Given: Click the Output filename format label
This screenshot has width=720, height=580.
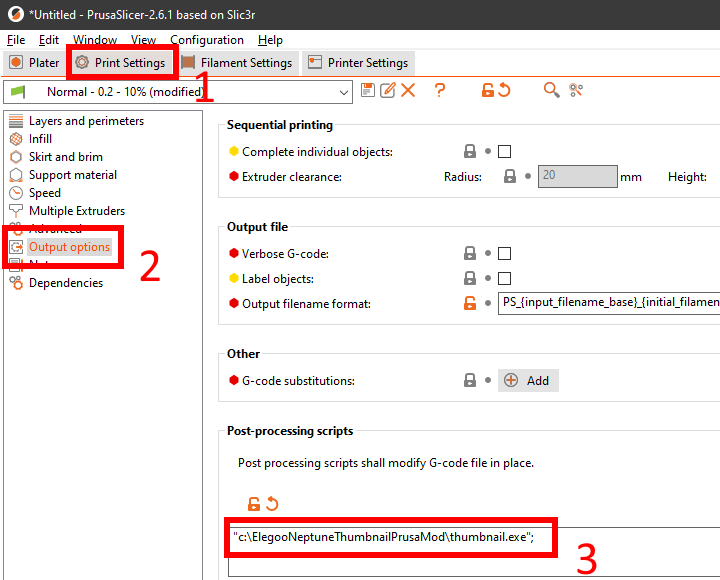Looking at the screenshot, I should [306, 304].
